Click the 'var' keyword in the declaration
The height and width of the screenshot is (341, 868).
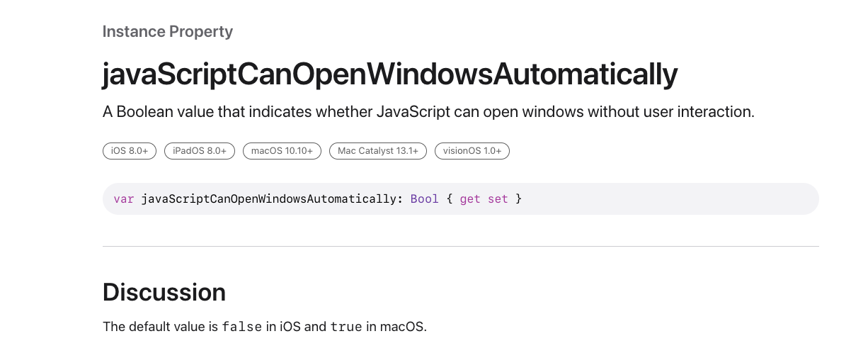pos(124,199)
